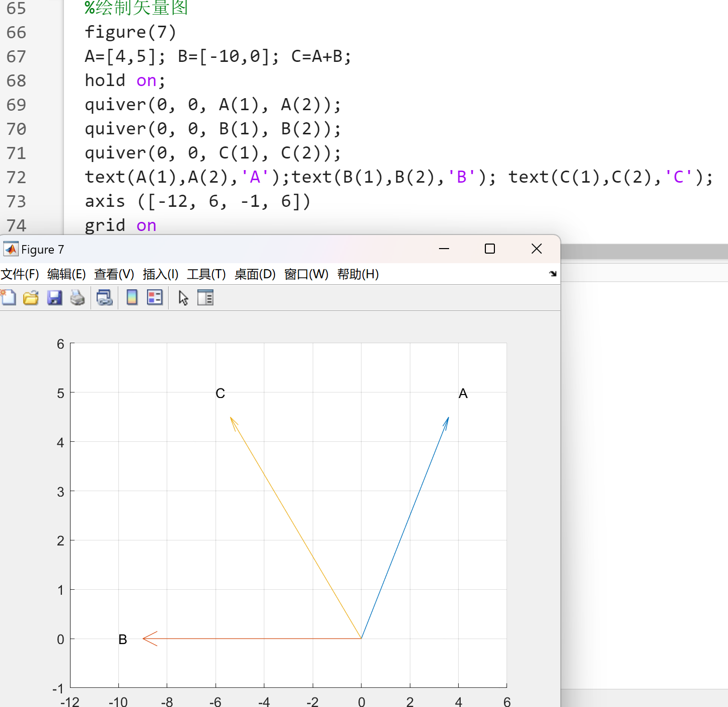This screenshot has width=728, height=707.
Task: Click the Figure 7 title text
Action: click(43, 250)
